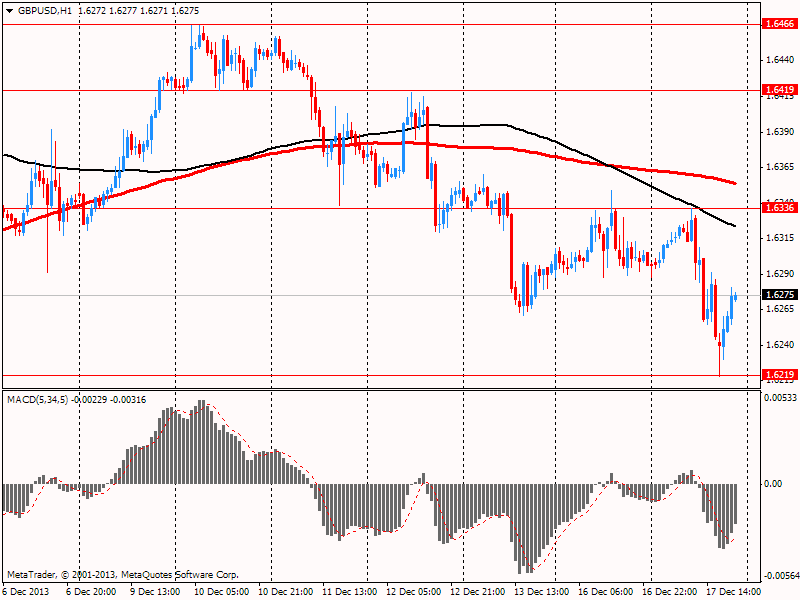Viewport: 800px width, 600px height.
Task: Click the 12 Dec 21:00 time label
Action: pyautogui.click(x=478, y=592)
